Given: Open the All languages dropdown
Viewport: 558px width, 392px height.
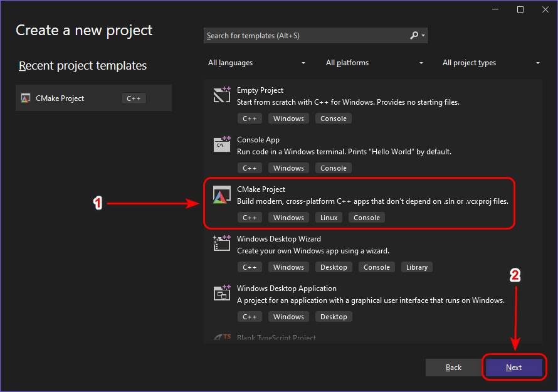Looking at the screenshot, I should pos(257,63).
